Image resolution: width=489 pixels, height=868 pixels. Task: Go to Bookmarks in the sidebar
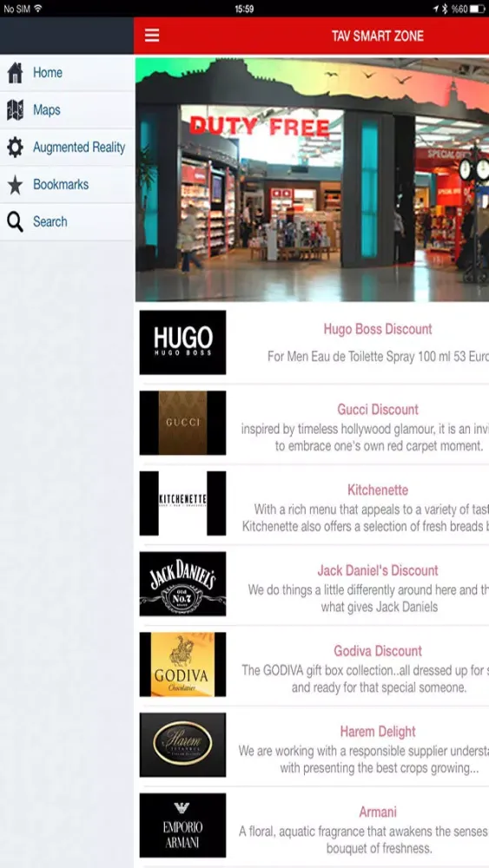(x=67, y=184)
